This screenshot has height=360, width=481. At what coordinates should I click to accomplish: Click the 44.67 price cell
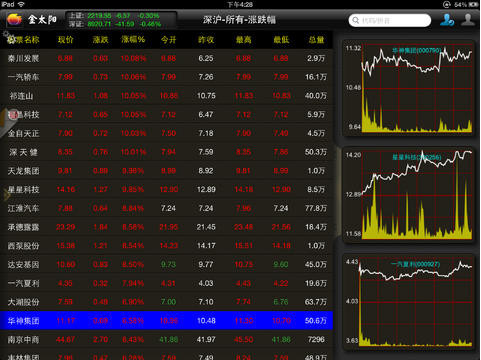(x=65, y=340)
